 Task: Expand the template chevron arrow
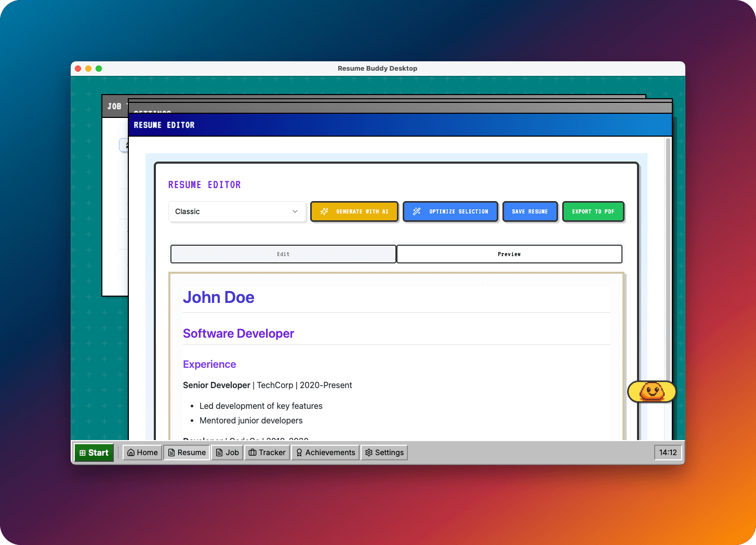(295, 211)
